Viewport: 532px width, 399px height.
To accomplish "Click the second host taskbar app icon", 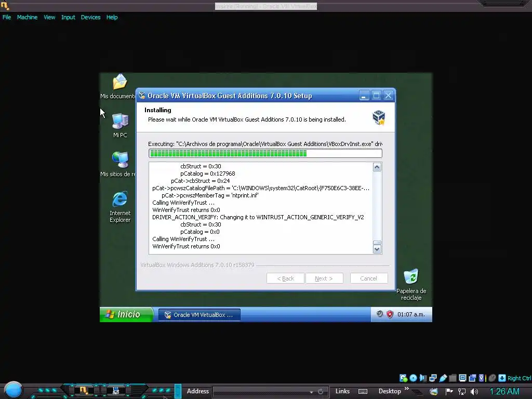I will 116,391.
